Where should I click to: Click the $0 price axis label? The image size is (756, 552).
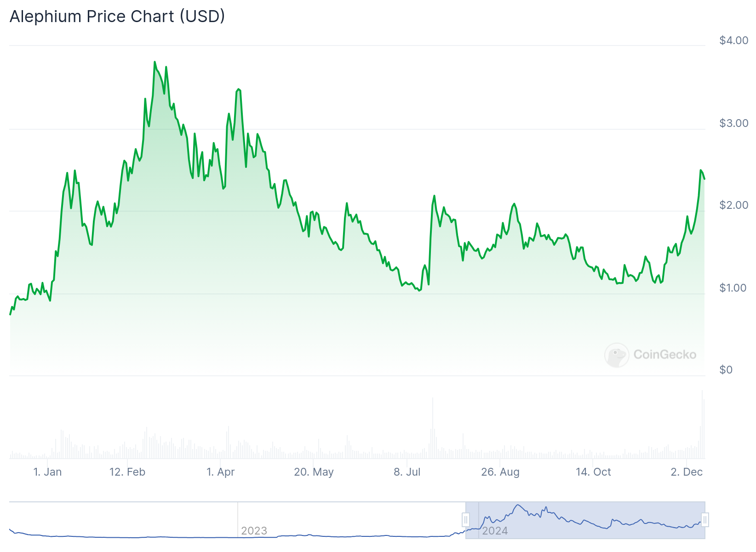point(726,370)
